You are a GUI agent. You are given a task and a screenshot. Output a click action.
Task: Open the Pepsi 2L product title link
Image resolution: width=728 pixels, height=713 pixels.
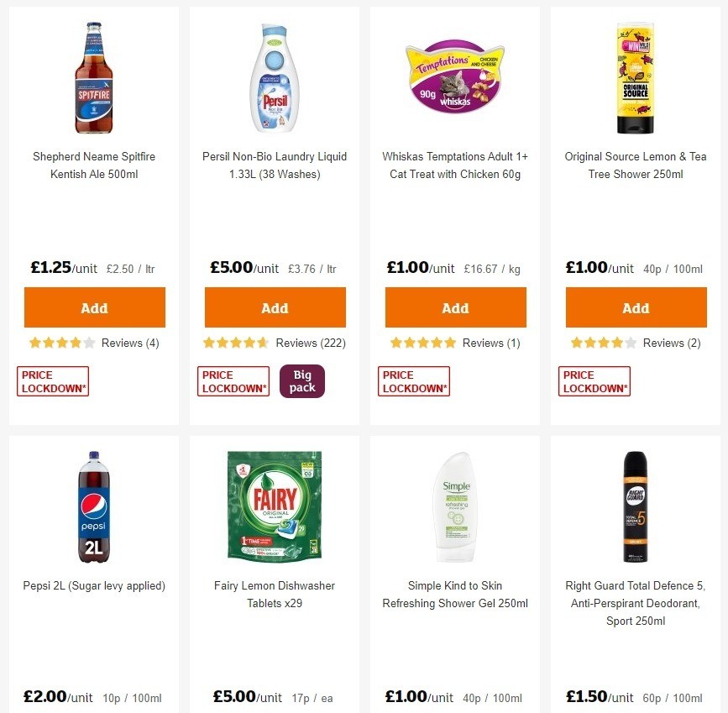click(x=93, y=585)
